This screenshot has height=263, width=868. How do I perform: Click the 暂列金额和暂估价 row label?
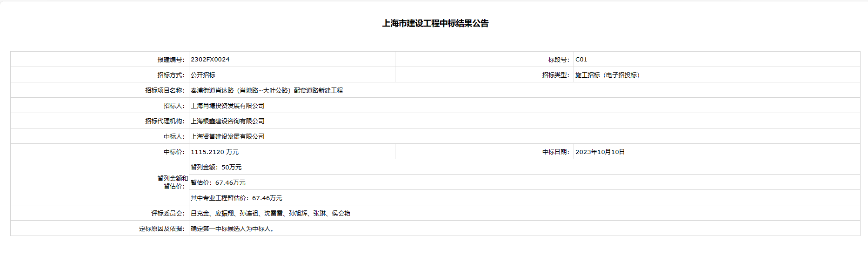point(172,182)
